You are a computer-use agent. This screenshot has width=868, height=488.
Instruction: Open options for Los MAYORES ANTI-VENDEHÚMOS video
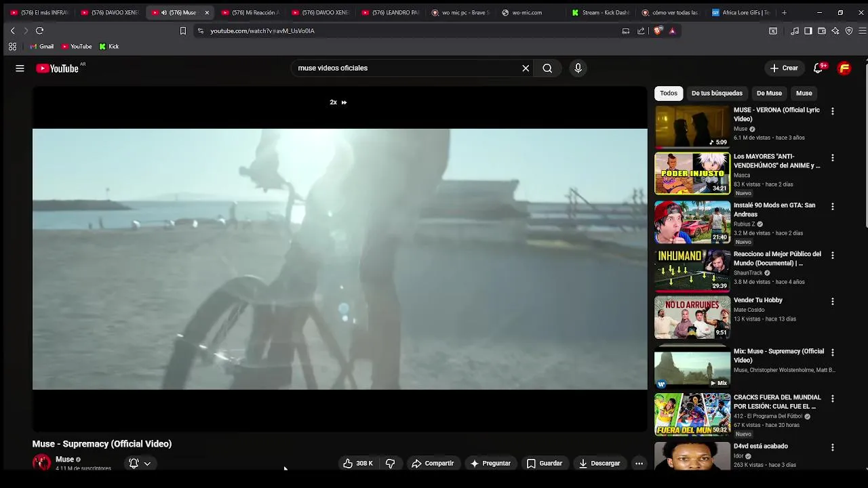click(833, 158)
